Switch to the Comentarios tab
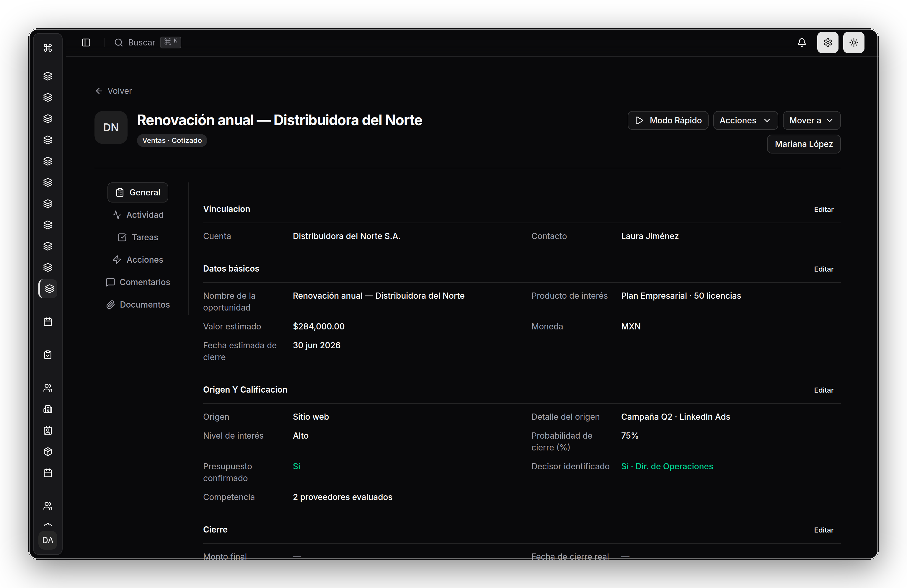907x588 pixels. coord(138,282)
